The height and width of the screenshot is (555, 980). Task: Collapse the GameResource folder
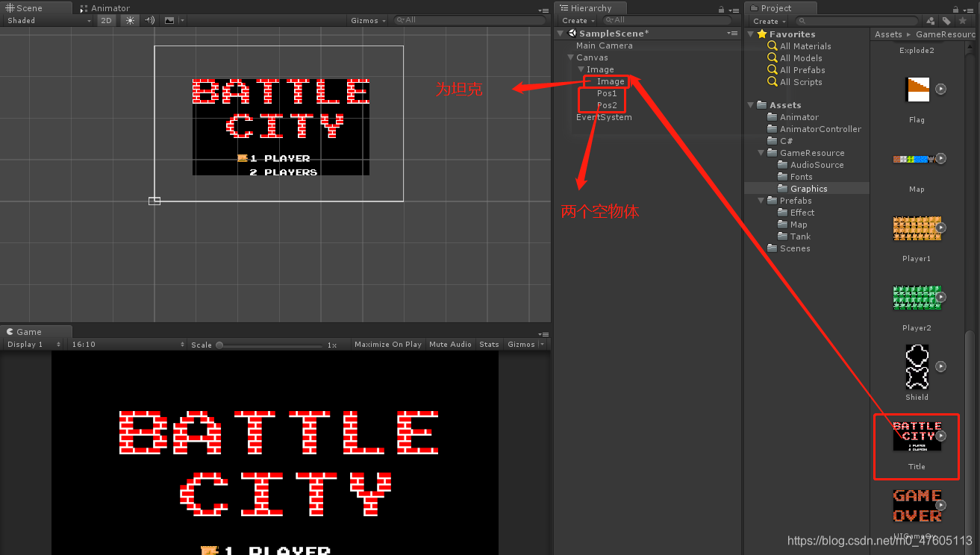coord(762,153)
